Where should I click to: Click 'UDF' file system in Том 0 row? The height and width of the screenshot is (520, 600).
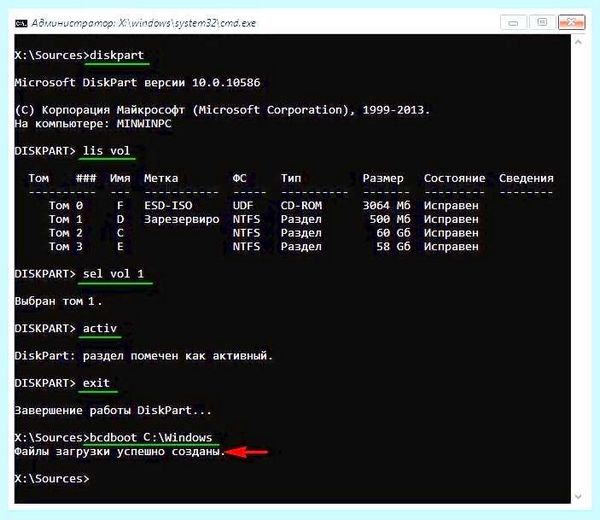243,205
